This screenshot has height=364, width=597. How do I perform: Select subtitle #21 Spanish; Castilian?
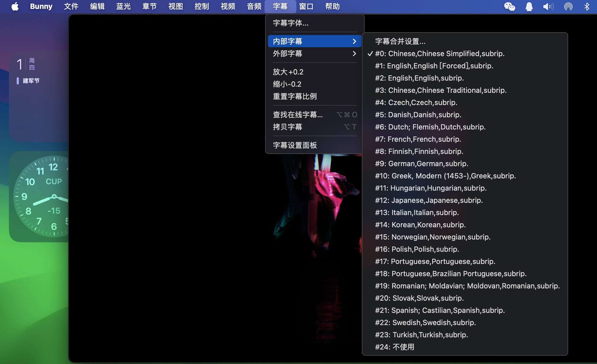(x=465, y=310)
